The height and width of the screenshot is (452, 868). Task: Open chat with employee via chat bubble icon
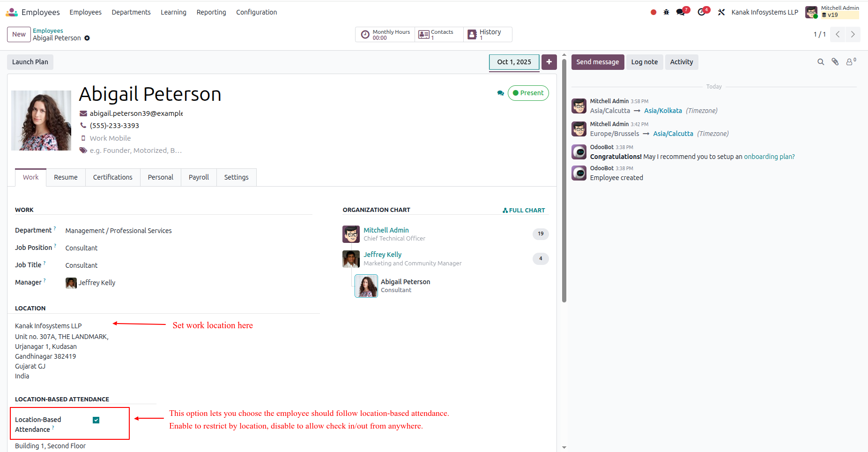[501, 93]
